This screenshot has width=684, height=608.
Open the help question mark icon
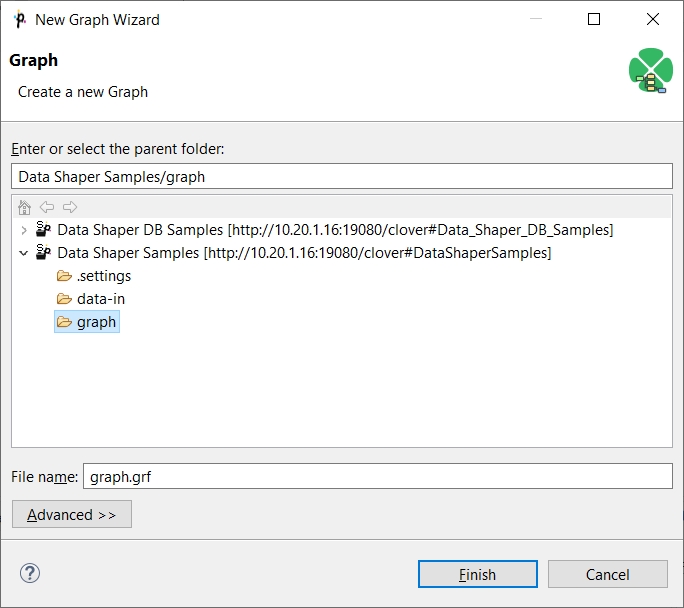pos(30,574)
